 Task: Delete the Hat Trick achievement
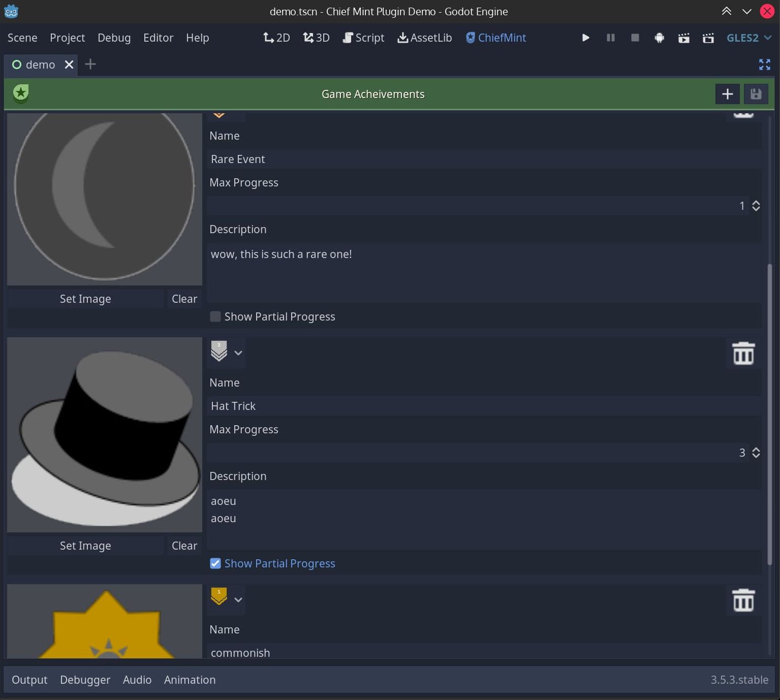[x=743, y=353]
